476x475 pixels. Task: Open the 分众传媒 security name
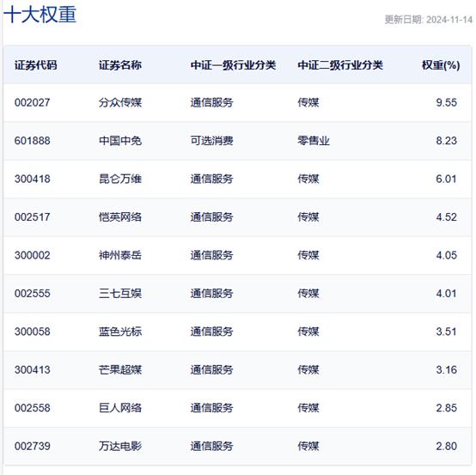point(120,102)
